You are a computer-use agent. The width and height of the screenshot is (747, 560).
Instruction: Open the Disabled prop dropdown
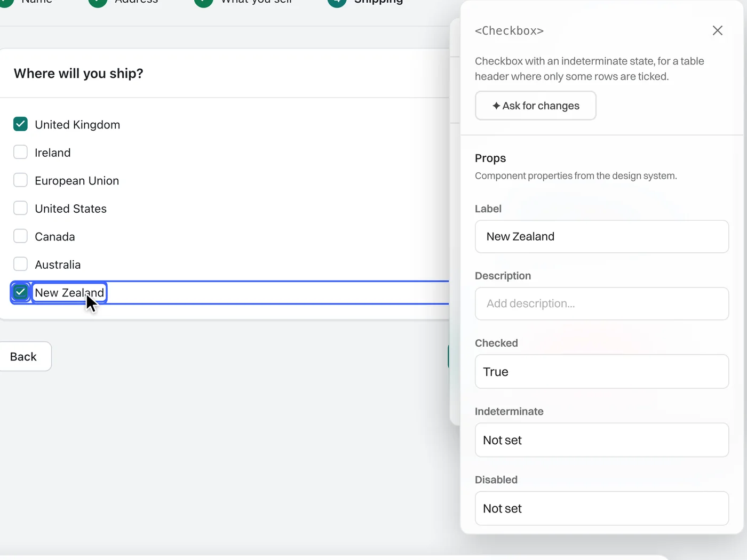[x=602, y=508]
